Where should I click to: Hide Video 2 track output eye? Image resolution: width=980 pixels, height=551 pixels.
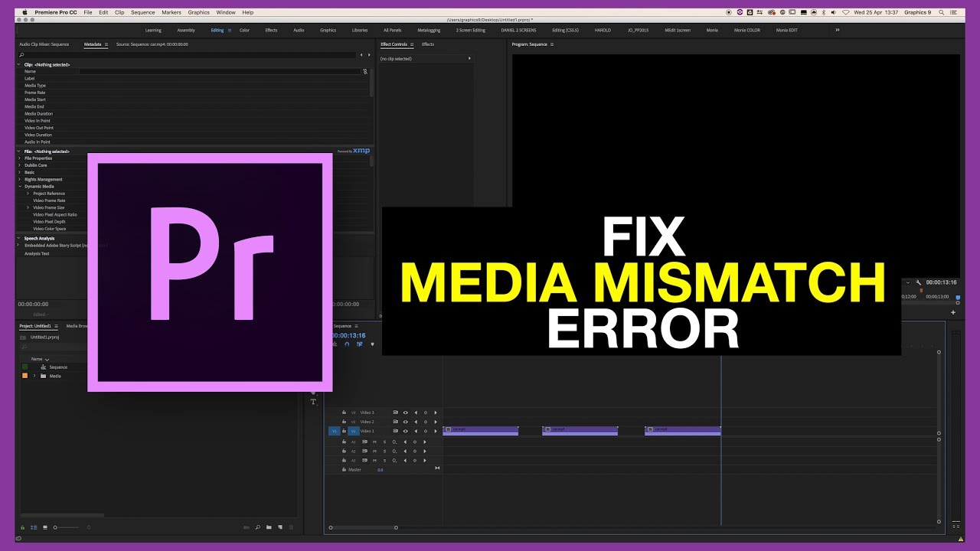pyautogui.click(x=405, y=422)
